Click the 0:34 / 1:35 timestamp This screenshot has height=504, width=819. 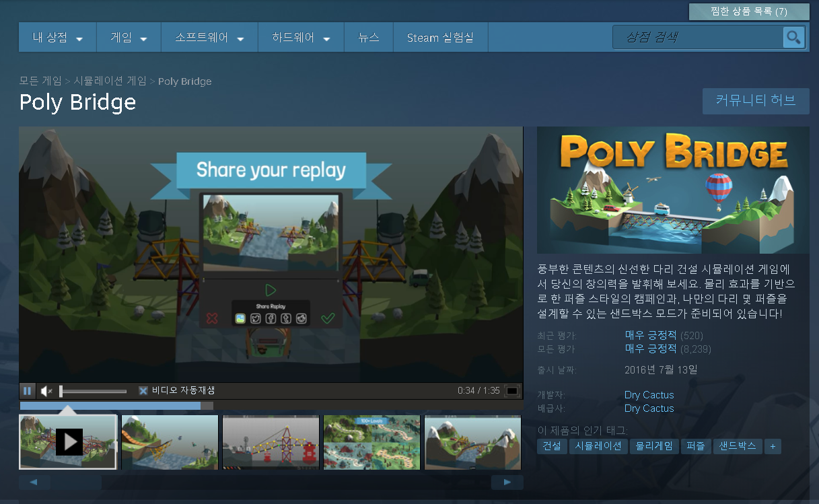(478, 391)
